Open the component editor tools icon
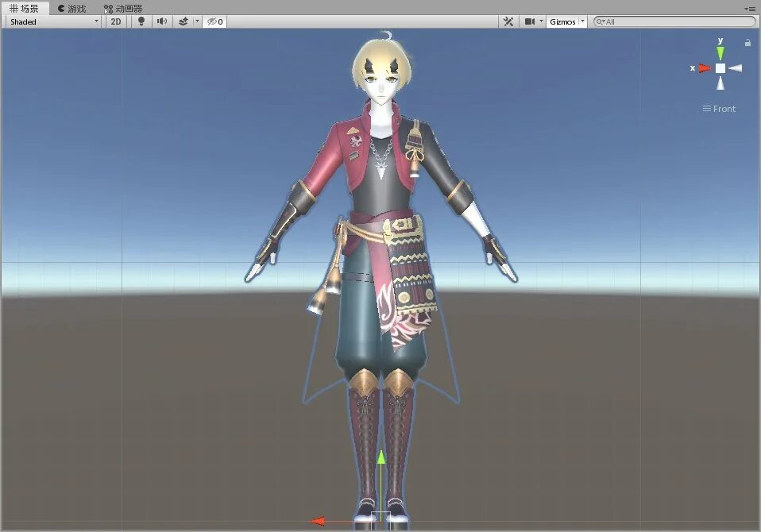 click(508, 21)
